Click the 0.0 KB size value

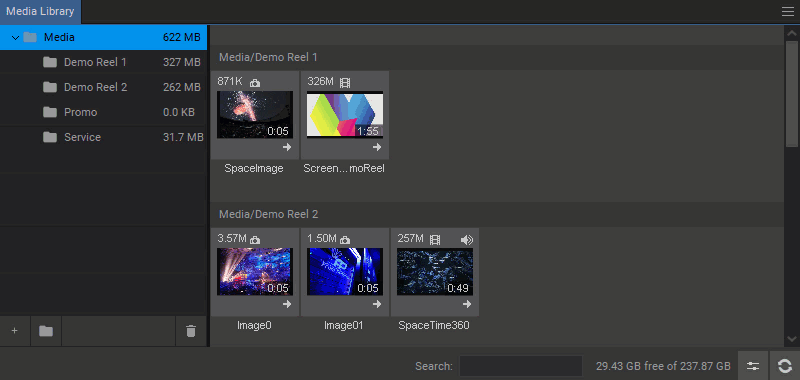click(179, 112)
